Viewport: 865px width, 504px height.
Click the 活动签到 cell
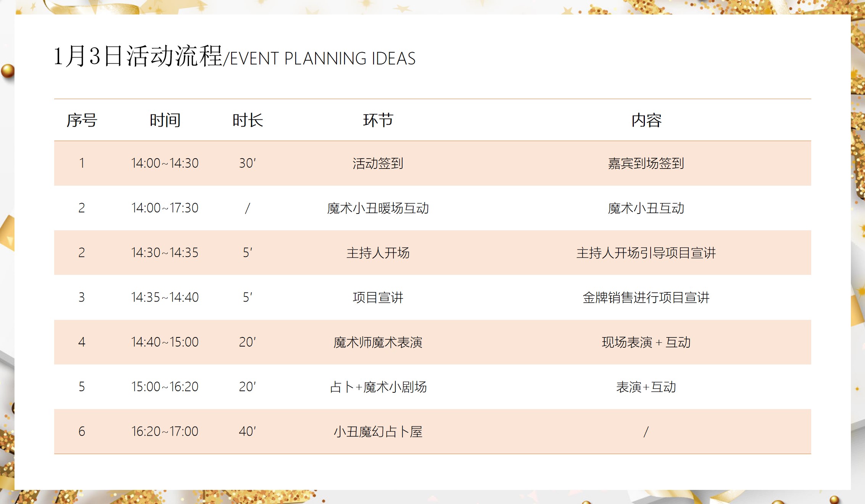pos(378,163)
